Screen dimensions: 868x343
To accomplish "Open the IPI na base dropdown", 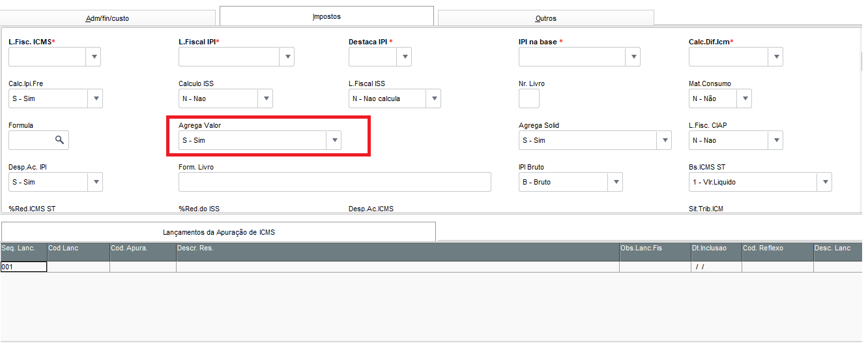I will tap(633, 57).
